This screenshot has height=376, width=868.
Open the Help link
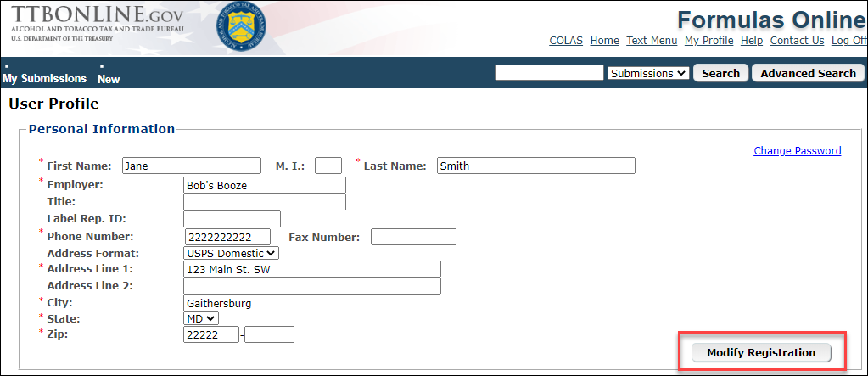(x=751, y=41)
